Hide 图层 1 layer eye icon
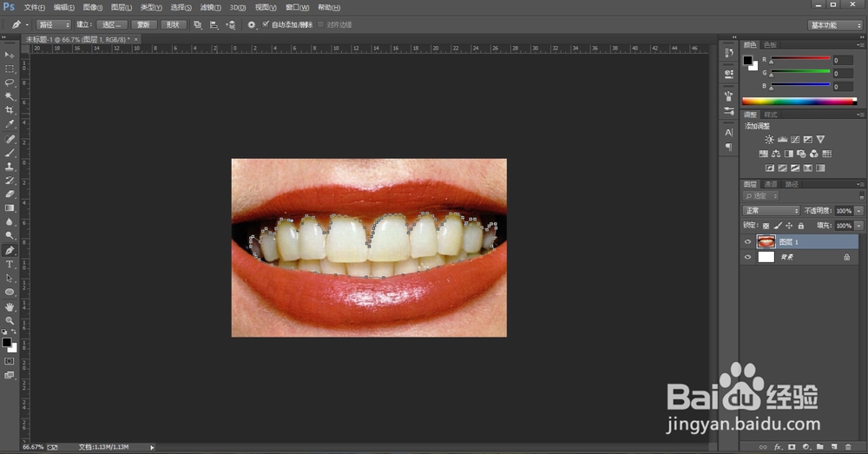This screenshot has width=868, height=454. point(748,242)
